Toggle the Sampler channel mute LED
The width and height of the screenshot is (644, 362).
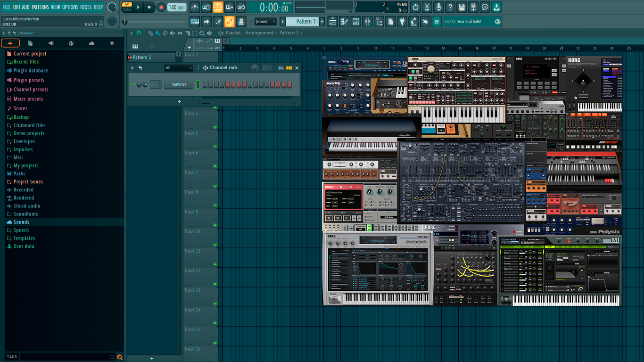133,85
